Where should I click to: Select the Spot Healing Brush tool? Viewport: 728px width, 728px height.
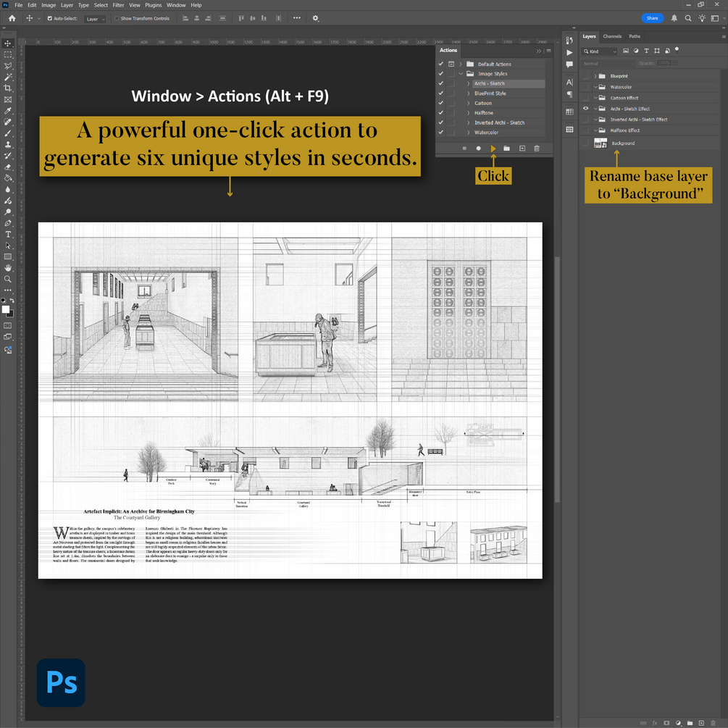(8, 122)
